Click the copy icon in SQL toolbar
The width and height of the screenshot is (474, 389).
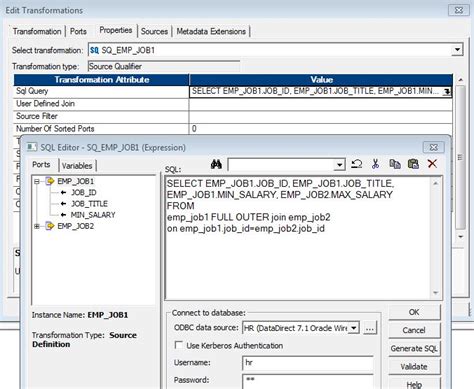[x=395, y=164]
